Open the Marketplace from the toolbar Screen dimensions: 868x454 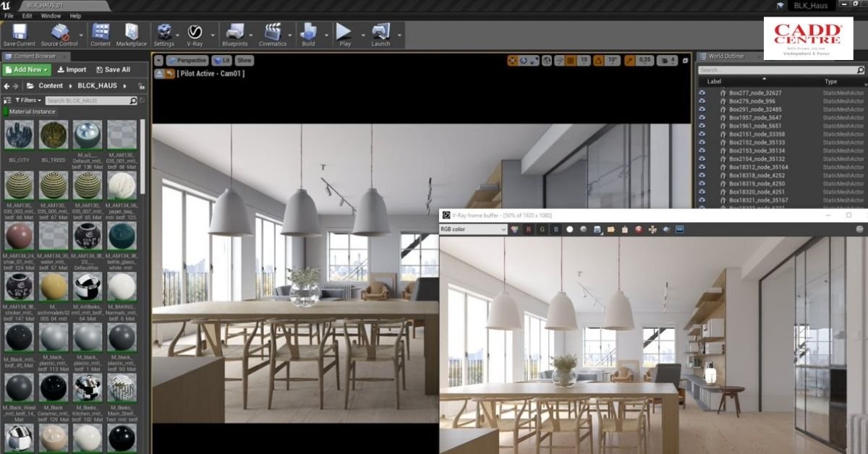click(x=132, y=32)
